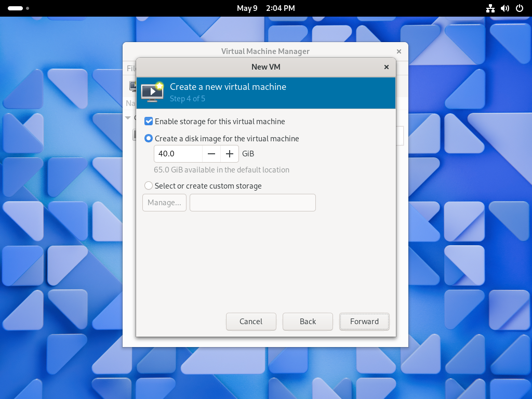Choose Select or create custom storage option

pos(149,186)
